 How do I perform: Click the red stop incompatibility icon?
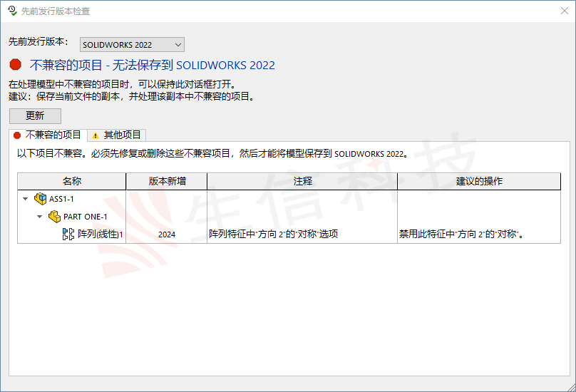[16, 65]
